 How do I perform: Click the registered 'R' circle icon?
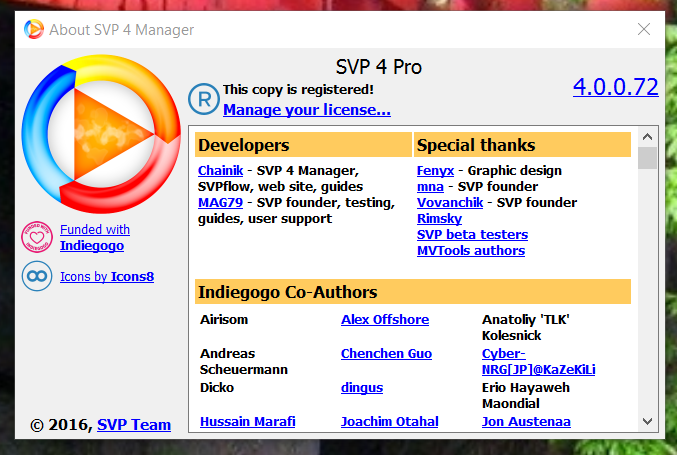click(204, 99)
